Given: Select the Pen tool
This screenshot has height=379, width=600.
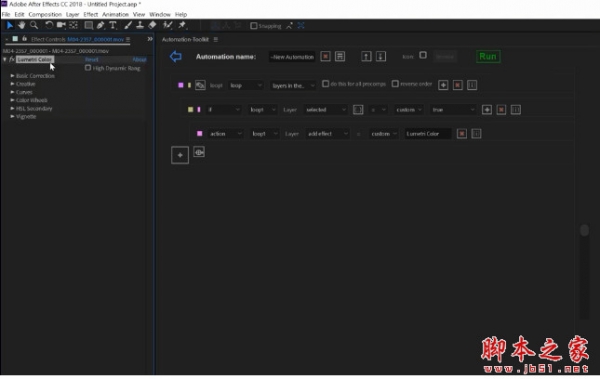Looking at the screenshot, I should tap(101, 25).
